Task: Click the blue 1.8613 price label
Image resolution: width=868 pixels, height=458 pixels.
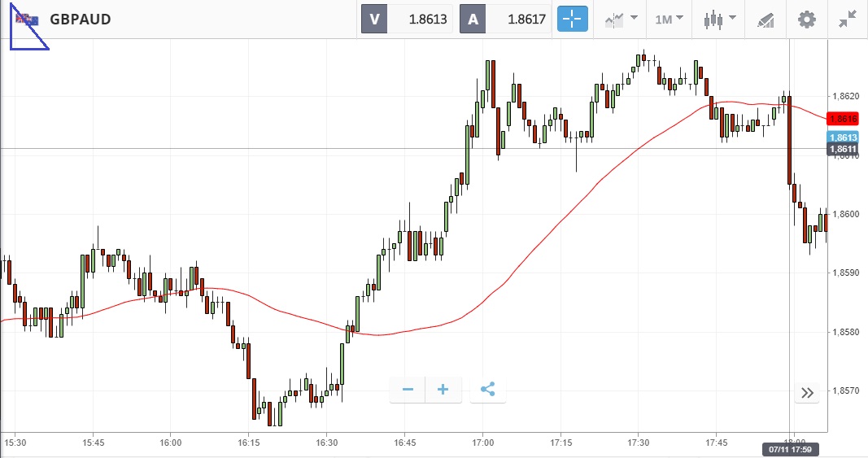Action: (x=843, y=137)
